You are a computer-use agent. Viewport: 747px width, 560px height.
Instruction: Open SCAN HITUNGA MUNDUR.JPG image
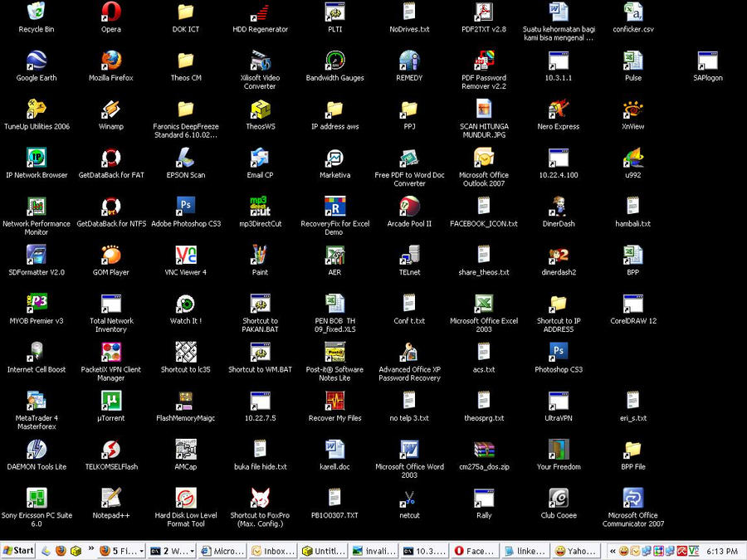pos(484,109)
